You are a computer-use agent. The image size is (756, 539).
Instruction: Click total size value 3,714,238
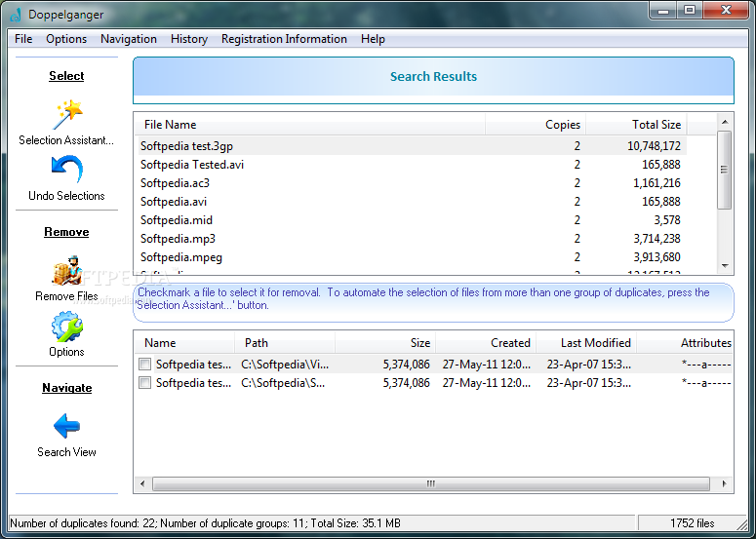(x=657, y=239)
